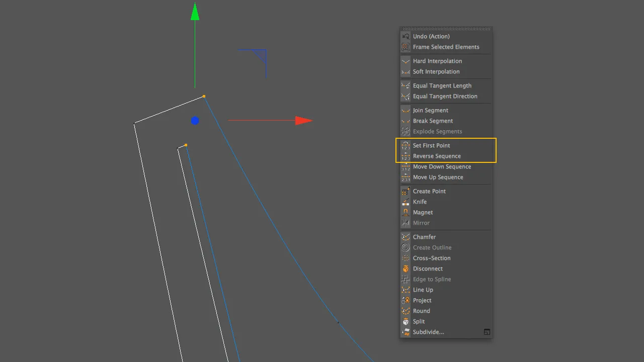Screen dimensions: 644x362
Task: Click the Undo (Action) icon
Action: point(406,36)
